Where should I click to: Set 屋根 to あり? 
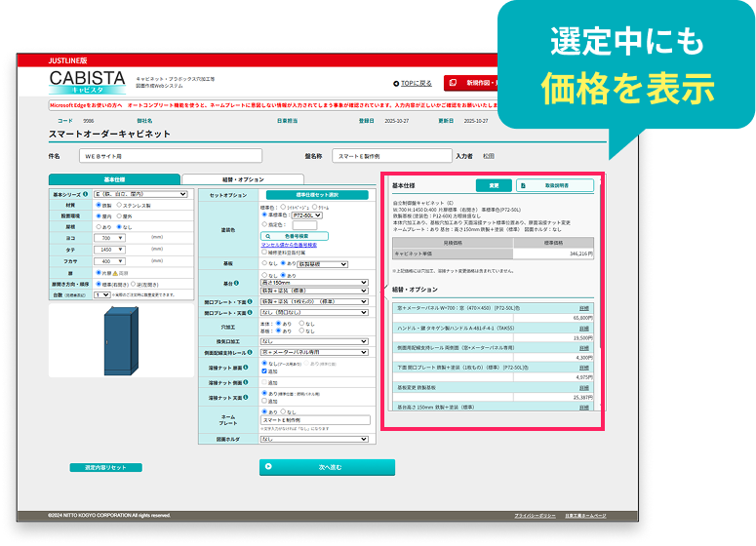[99, 227]
